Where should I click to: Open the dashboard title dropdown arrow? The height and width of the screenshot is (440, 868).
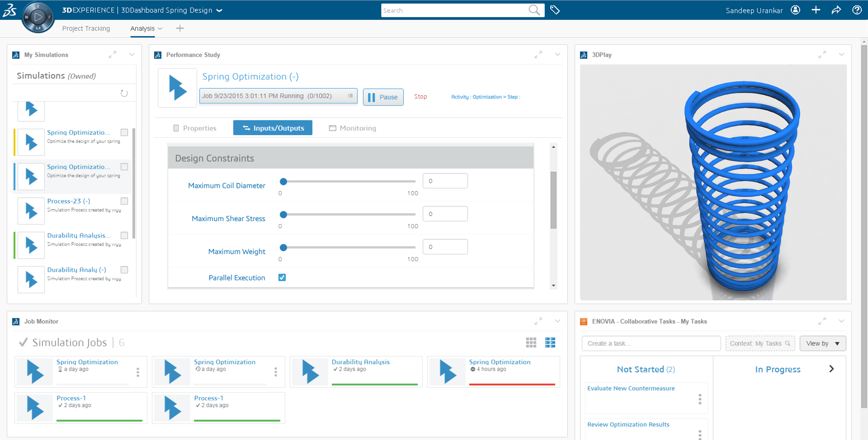[x=219, y=10]
